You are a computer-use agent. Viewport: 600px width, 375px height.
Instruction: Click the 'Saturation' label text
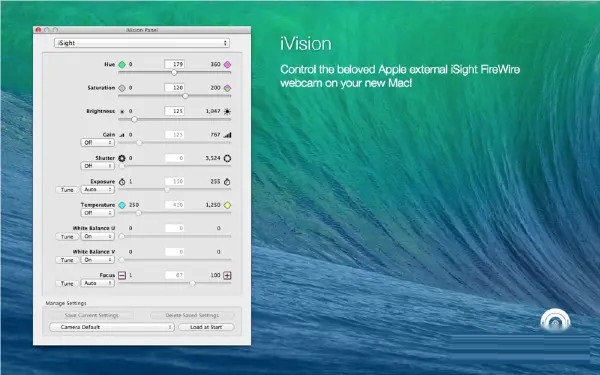pyautogui.click(x=101, y=88)
